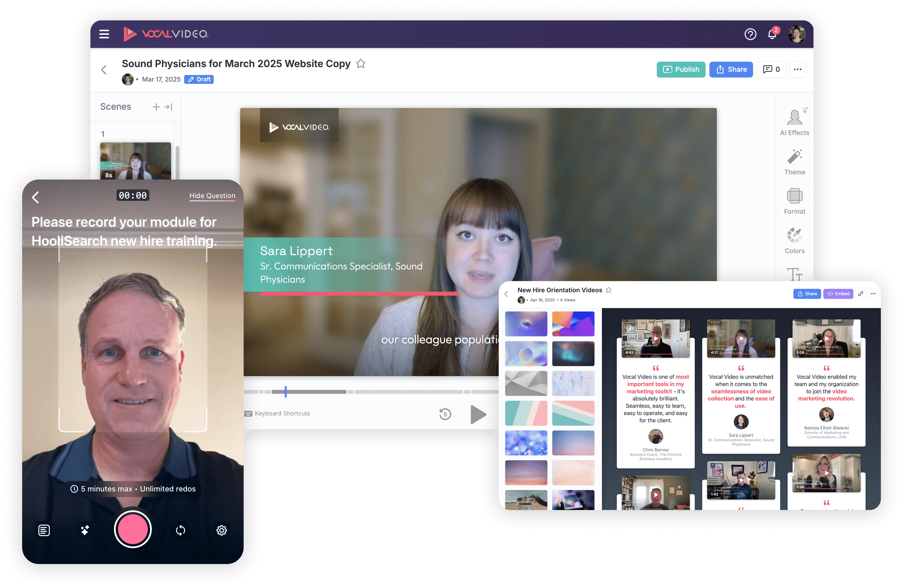Open more options in the New Hire Orientation panel
The height and width of the screenshot is (588, 903).
873,294
